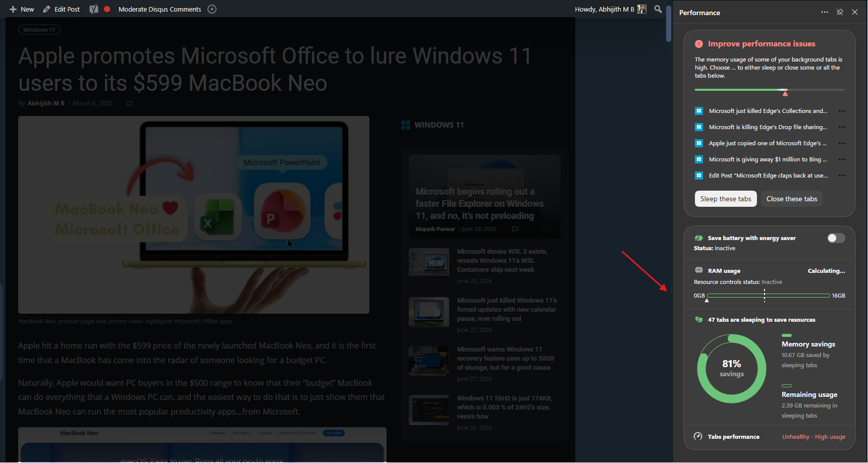Click the red status dot icon
Screen dimensions: 868x463
click(107, 9)
